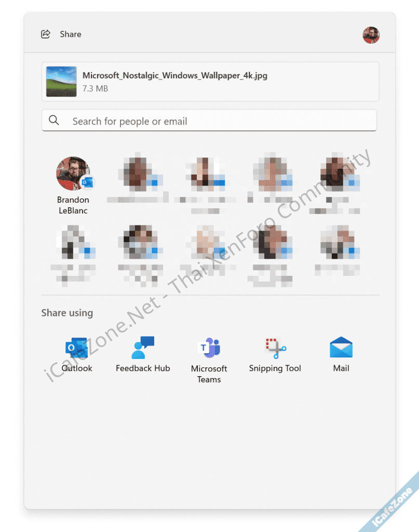Focus the Search for people or email field
The width and height of the screenshot is (419, 532).
tap(218, 121)
